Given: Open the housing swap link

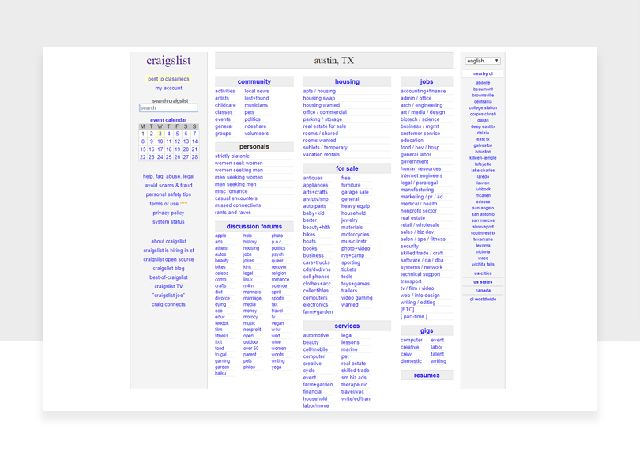Looking at the screenshot, I should pos(319,98).
